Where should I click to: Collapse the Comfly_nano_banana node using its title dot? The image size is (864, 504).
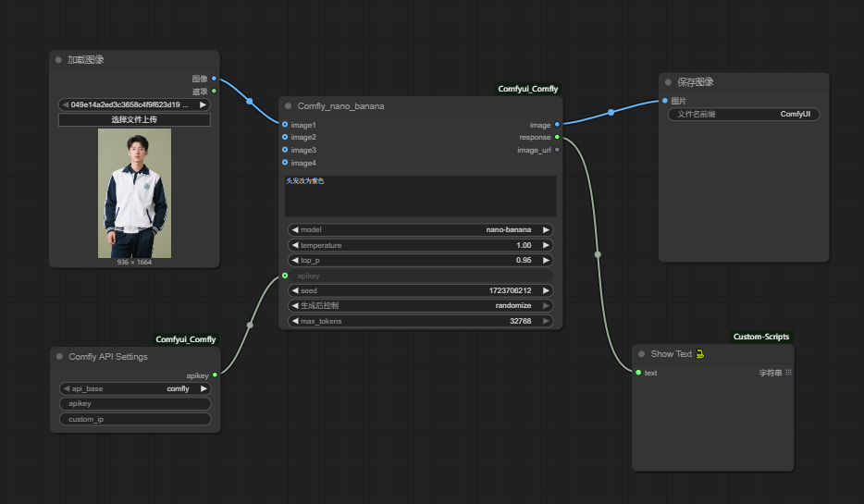pos(289,106)
